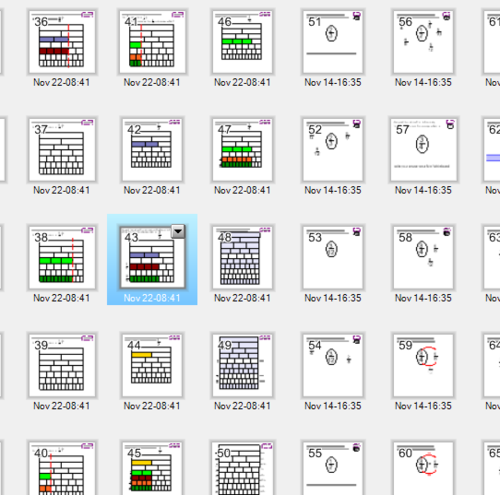This screenshot has width=500, height=495.
Task: Open the dropdown arrow on page 43 thumbnail
Action: pos(178,232)
